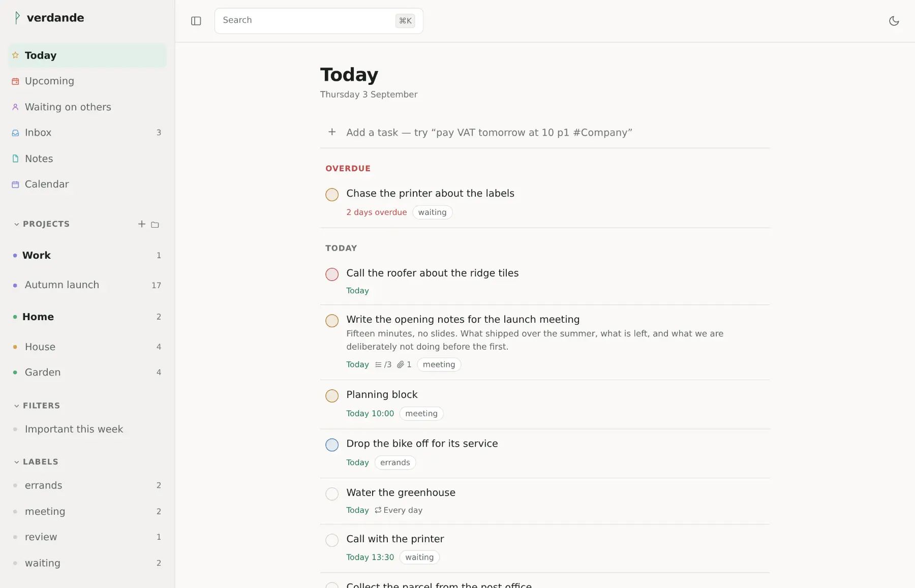
Task: Click the plus icon in Add a task
Action: click(332, 132)
